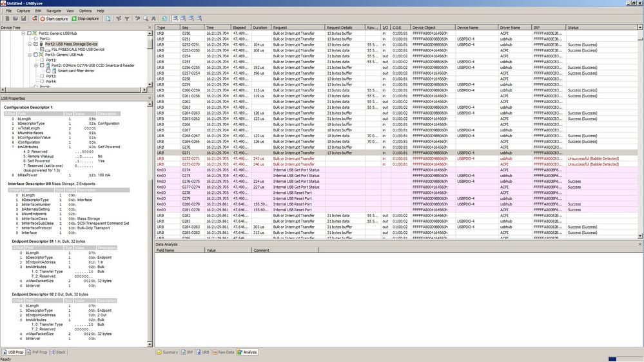
Task: Switch to the Stack tab
Action: (58, 352)
